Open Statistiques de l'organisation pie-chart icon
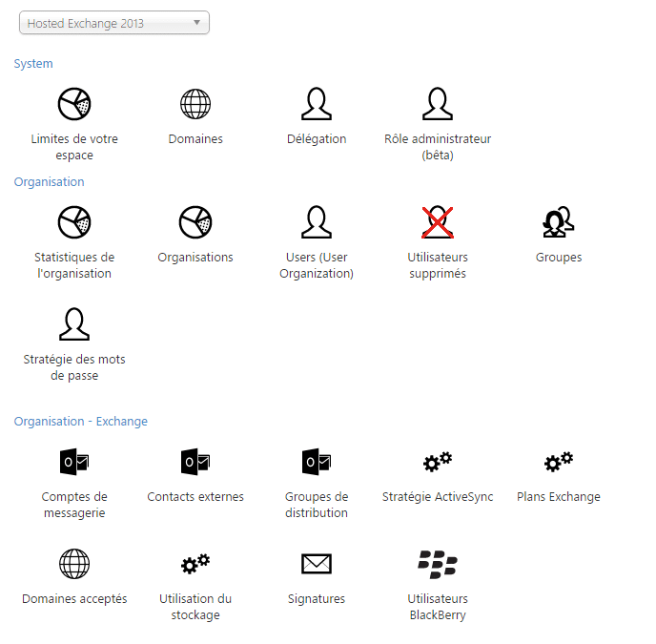 tap(74, 222)
